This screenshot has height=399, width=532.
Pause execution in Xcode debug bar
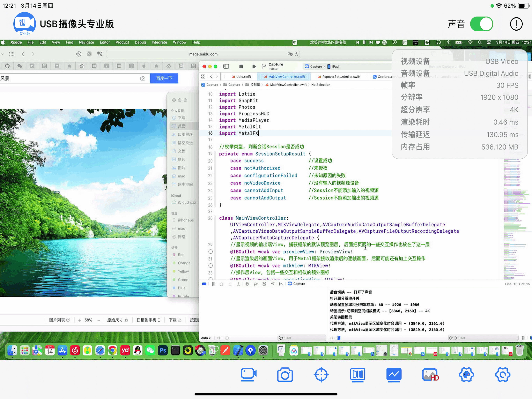tap(213, 284)
